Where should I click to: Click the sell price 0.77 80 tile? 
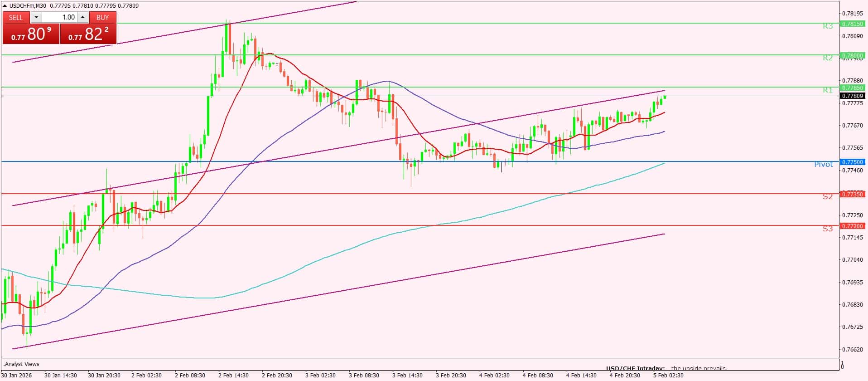coord(31,34)
